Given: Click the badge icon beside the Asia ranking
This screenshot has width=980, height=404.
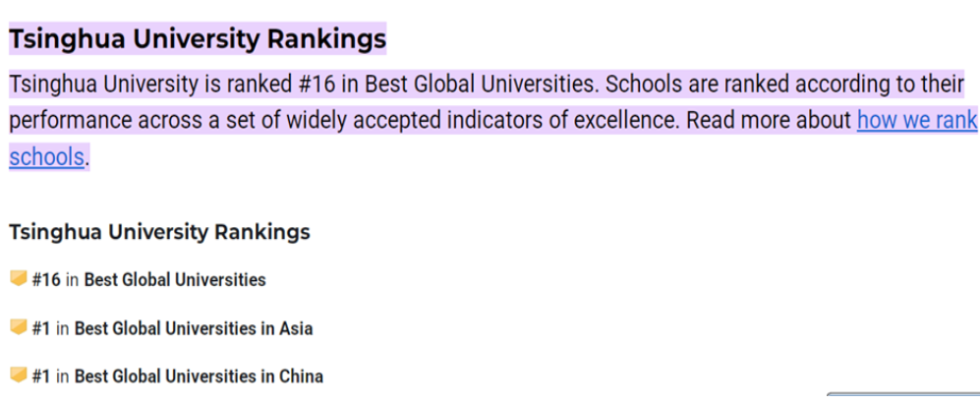Looking at the screenshot, I should tap(18, 327).
